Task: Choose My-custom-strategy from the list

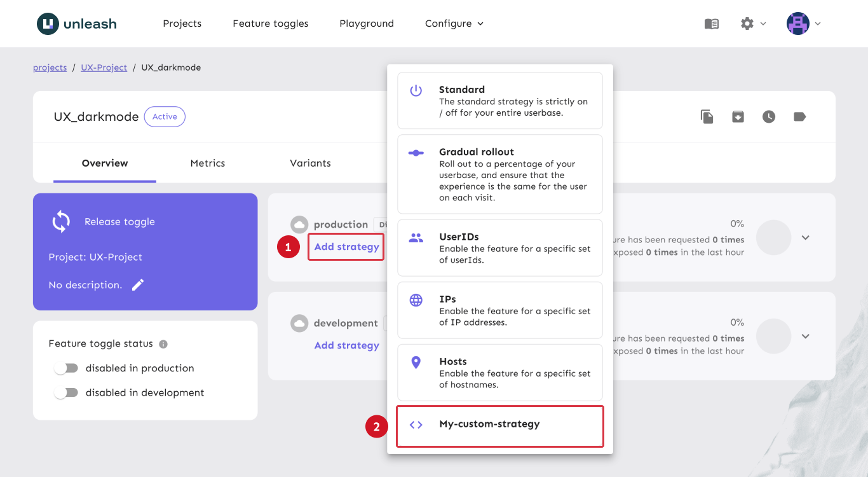Action: tap(499, 425)
